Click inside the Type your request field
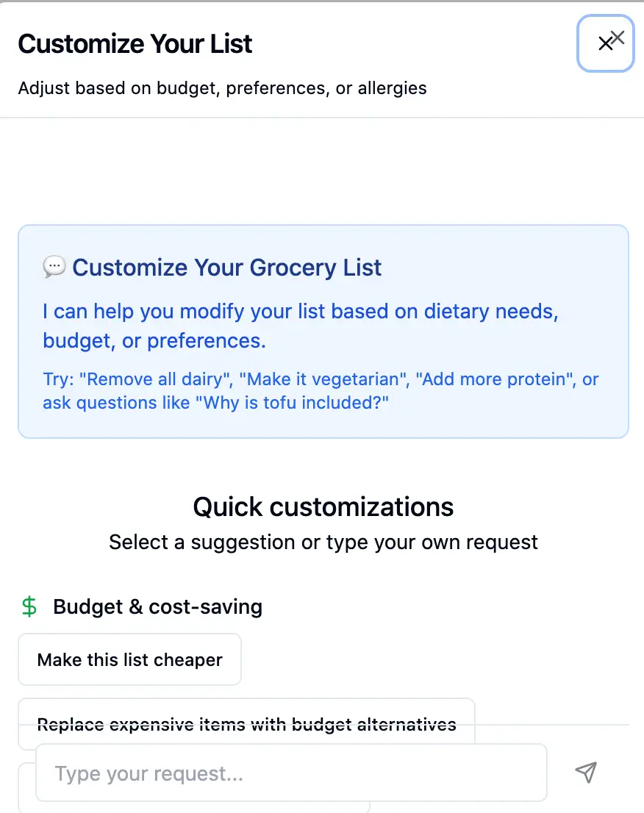644x813 pixels. coord(291,773)
